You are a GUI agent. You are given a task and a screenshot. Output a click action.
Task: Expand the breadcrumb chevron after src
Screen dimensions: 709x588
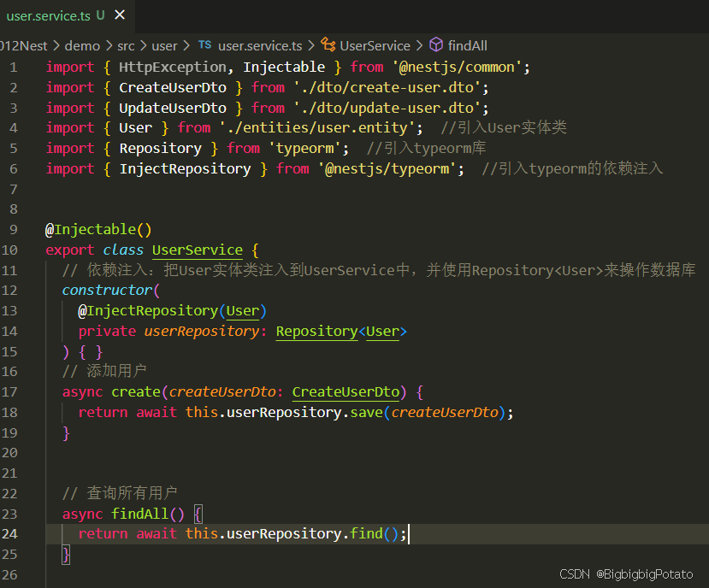click(144, 45)
